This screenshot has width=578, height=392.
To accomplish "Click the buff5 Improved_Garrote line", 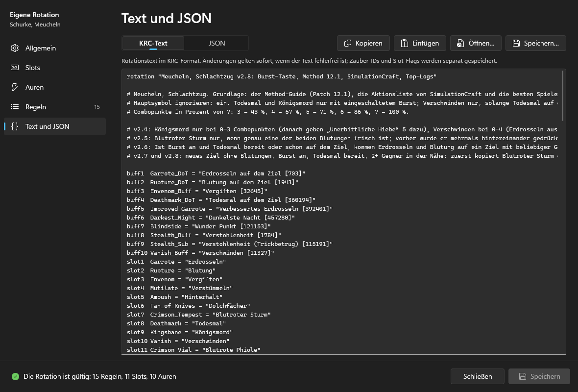I will click(230, 209).
